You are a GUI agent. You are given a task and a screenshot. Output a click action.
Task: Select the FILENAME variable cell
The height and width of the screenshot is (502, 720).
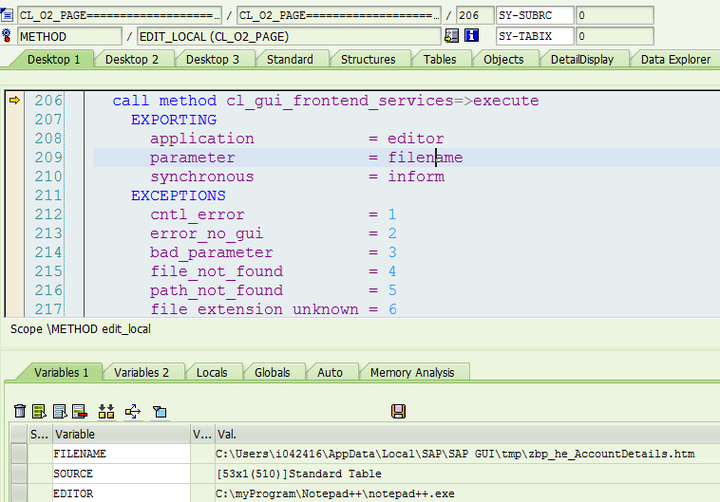coord(121,454)
